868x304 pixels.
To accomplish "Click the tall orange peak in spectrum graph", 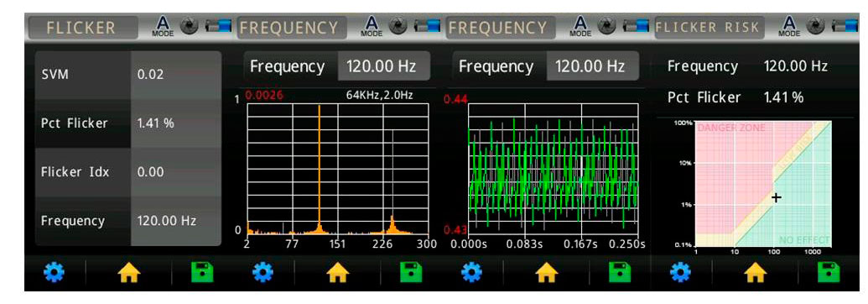I will (x=320, y=166).
